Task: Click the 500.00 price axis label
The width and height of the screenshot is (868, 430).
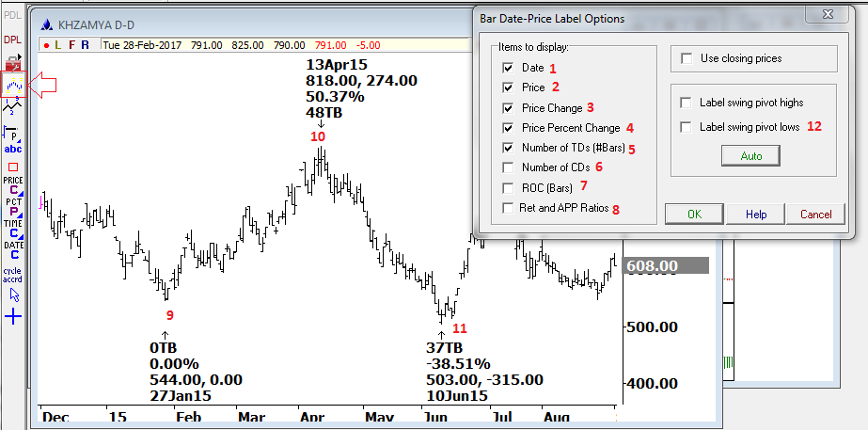Action: coord(653,326)
